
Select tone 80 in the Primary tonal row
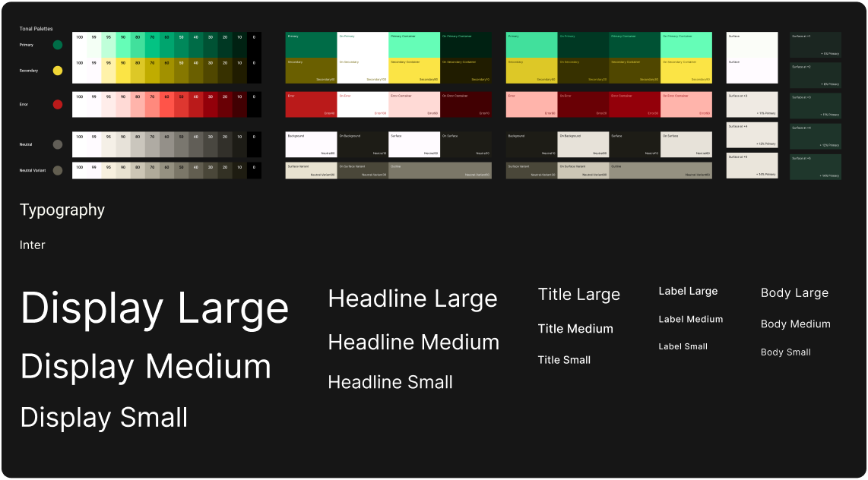click(138, 45)
